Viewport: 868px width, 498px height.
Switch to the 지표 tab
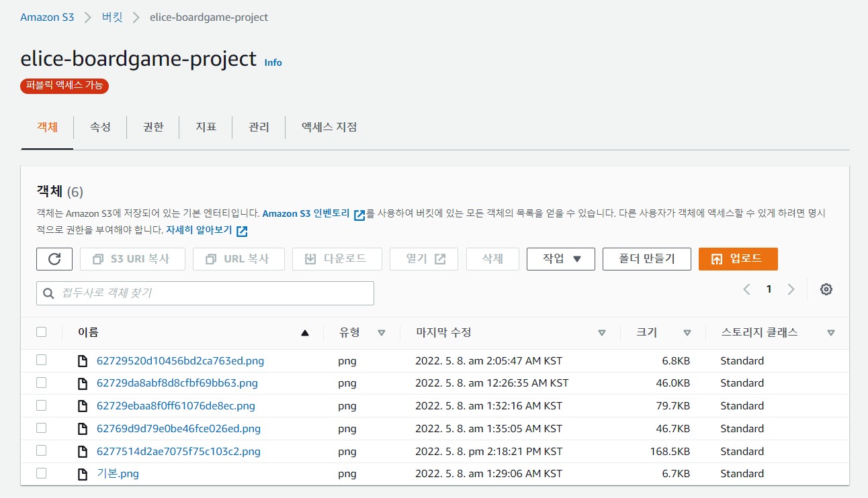pyautogui.click(x=206, y=127)
